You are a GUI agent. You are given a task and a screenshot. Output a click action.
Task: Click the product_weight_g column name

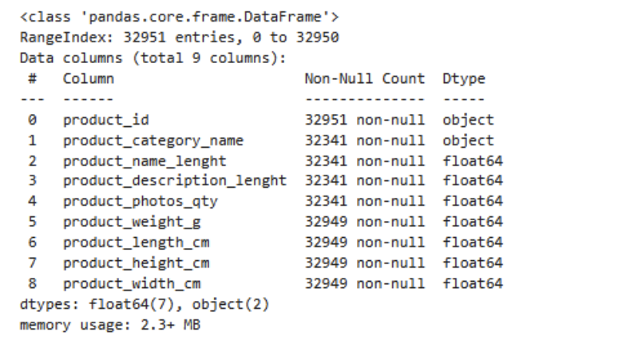pyautogui.click(x=134, y=222)
